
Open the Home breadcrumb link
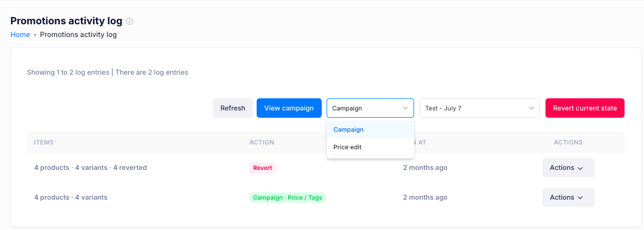pyautogui.click(x=20, y=35)
